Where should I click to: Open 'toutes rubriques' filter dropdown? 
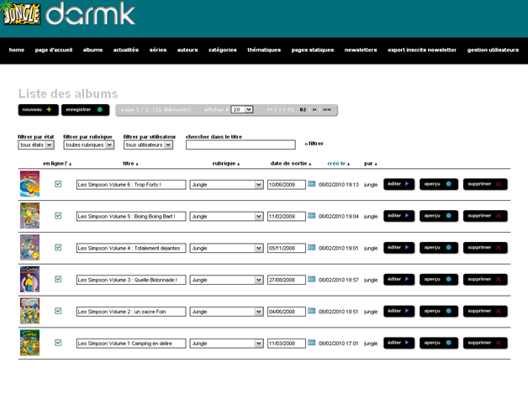click(x=89, y=144)
